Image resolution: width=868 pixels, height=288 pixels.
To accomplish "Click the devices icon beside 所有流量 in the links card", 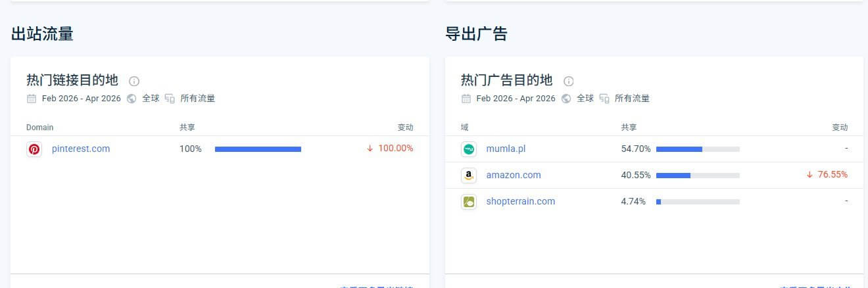I will (x=170, y=99).
